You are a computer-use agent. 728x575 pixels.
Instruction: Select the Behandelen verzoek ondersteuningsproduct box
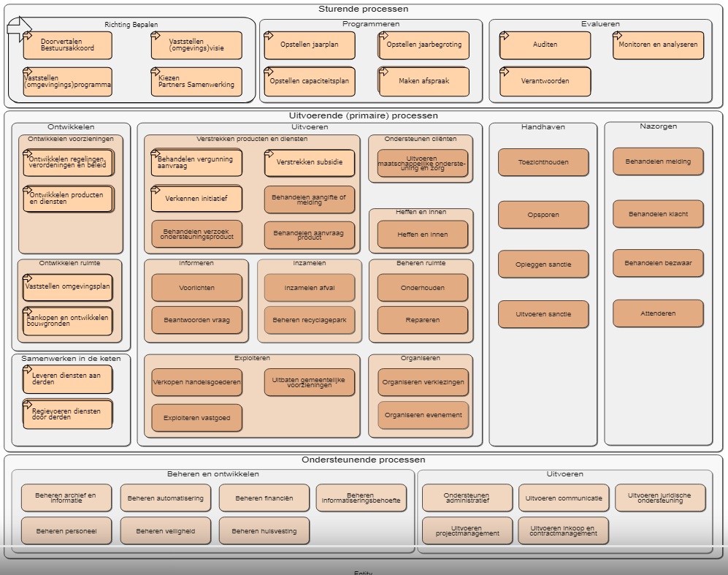[197, 234]
